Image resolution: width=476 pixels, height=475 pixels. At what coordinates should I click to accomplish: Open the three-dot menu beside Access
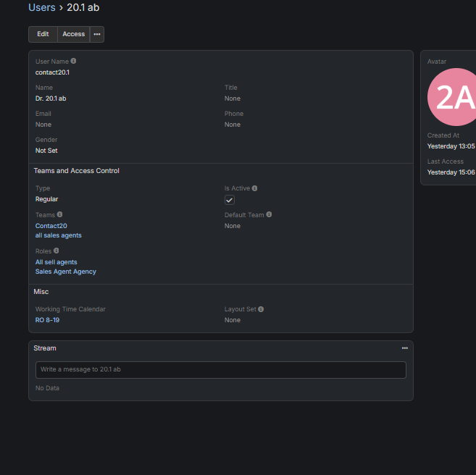point(97,34)
